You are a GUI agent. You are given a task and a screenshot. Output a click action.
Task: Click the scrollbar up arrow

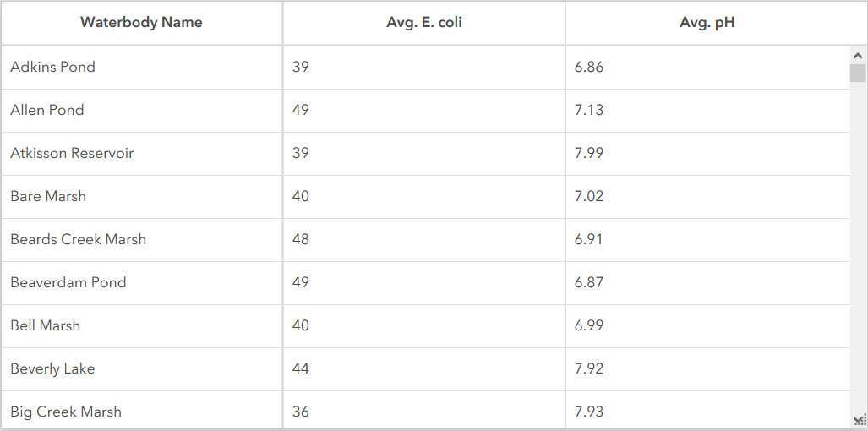tap(858, 56)
